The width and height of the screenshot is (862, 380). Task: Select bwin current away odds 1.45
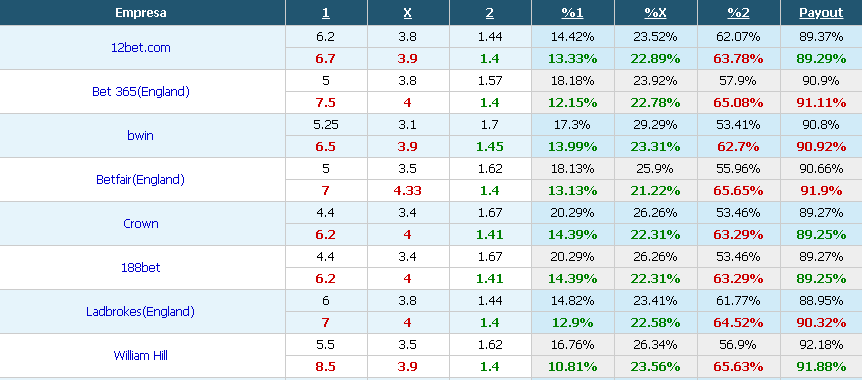(490, 147)
